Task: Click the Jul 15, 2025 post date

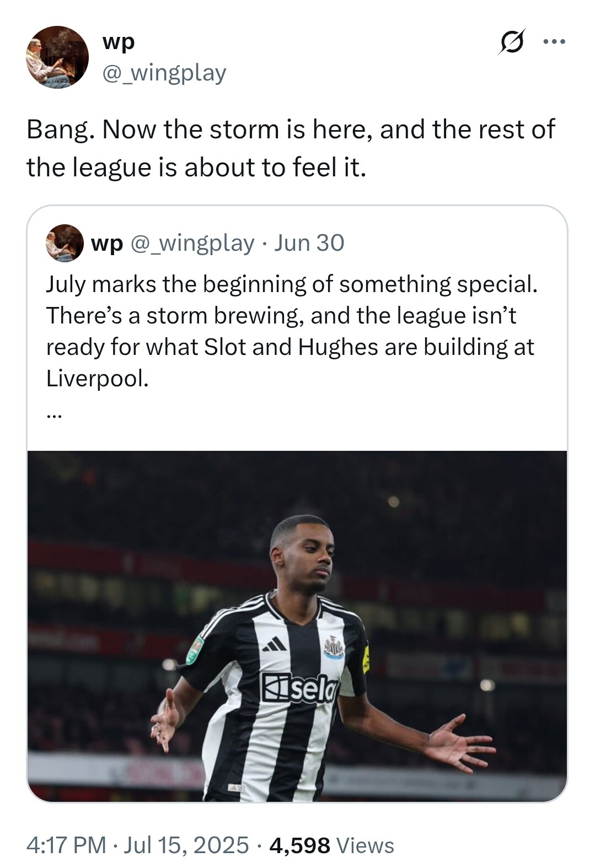Action: click(186, 845)
